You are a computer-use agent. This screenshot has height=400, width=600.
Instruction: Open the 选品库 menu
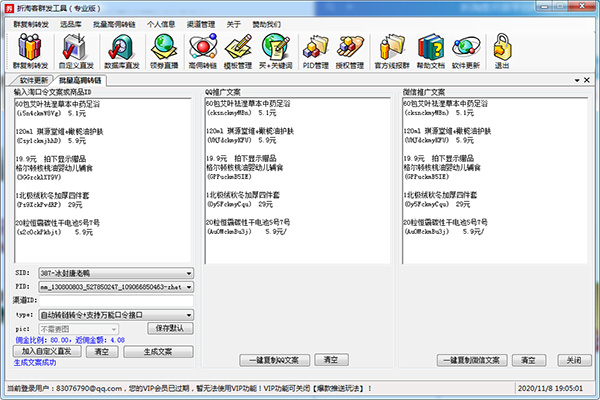(71, 21)
